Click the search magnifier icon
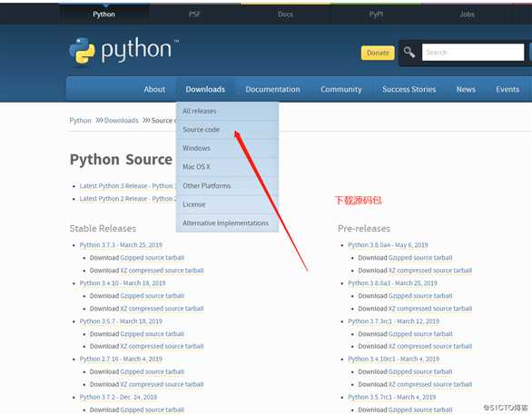 (x=409, y=53)
